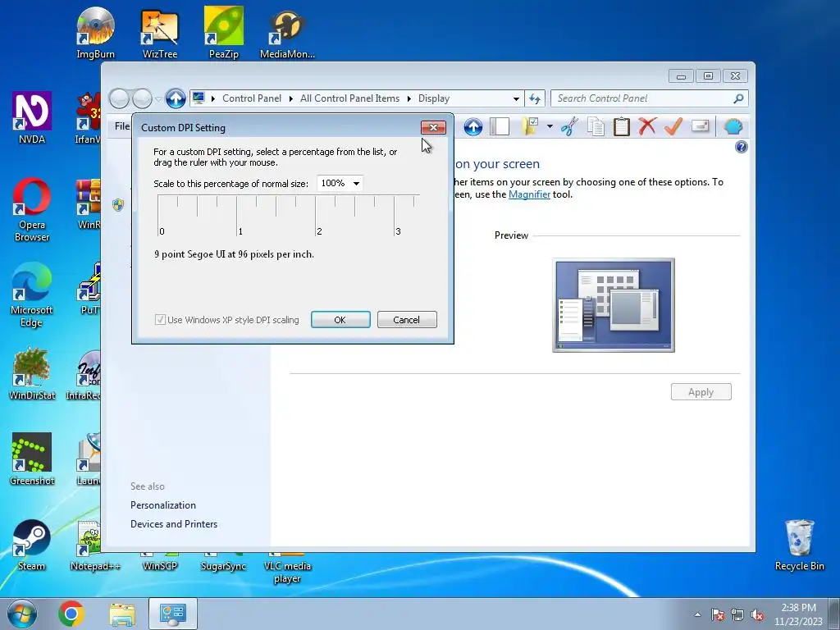The width and height of the screenshot is (840, 630).
Task: Click the Apply button in Display panel
Action: [x=701, y=392]
